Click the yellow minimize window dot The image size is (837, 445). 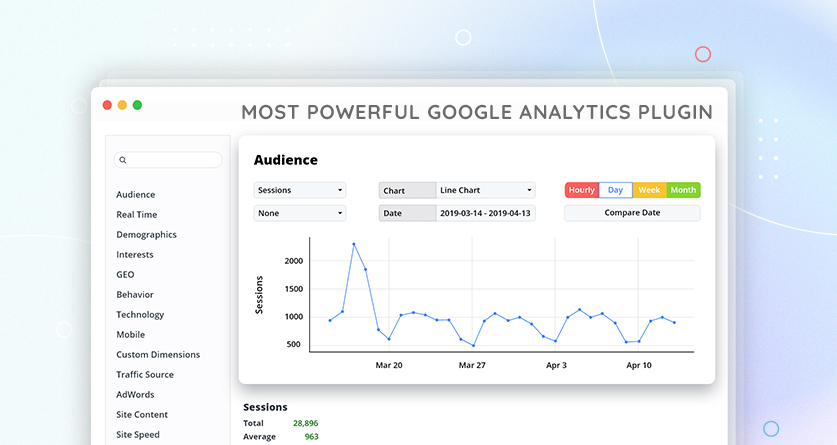122,105
